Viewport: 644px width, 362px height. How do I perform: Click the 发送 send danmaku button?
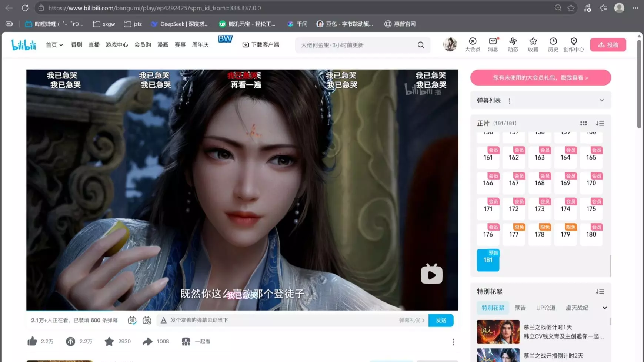[x=441, y=320]
